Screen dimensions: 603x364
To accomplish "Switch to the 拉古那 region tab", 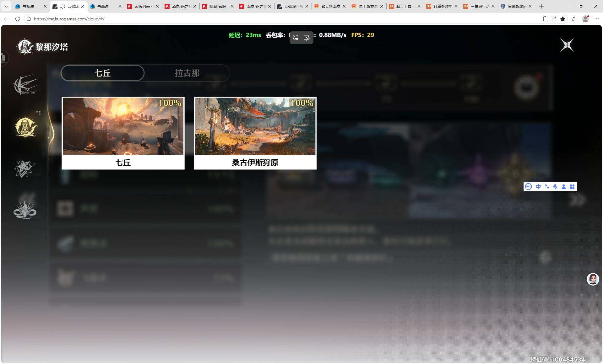I will click(x=187, y=73).
